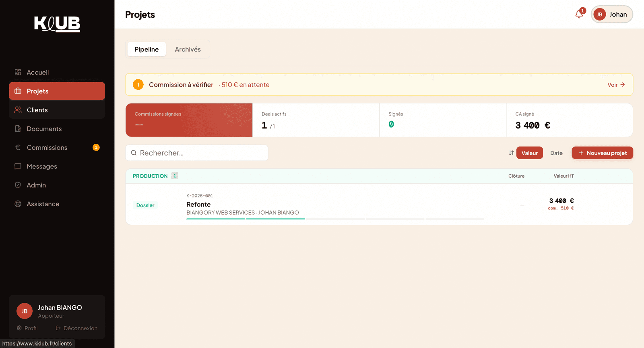Click the 3 400 € project value
Screen dimensions: 644x348
(x=561, y=201)
